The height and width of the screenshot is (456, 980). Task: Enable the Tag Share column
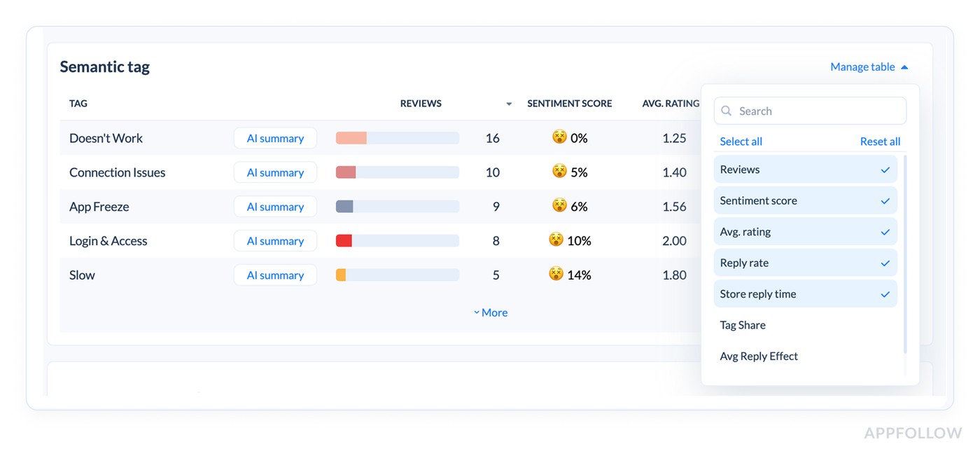click(742, 325)
